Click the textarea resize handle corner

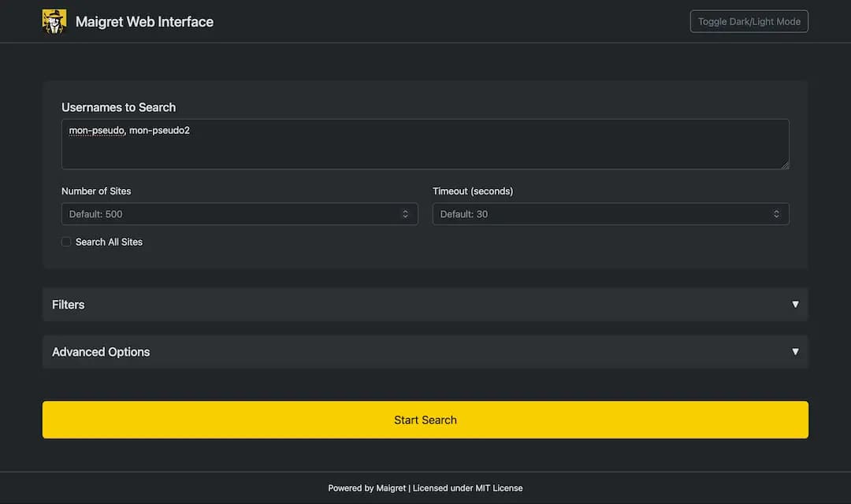786,165
